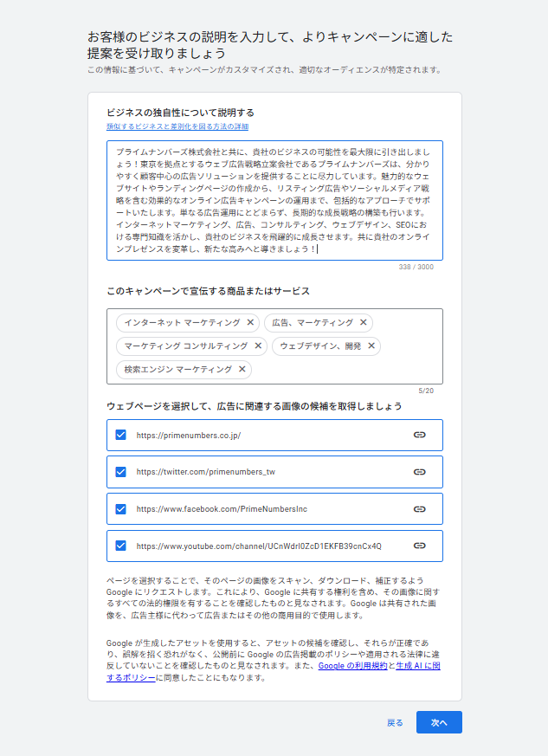548x756 pixels.
Task: Click link icon for the YouTube channel URL
Action: pos(420,546)
